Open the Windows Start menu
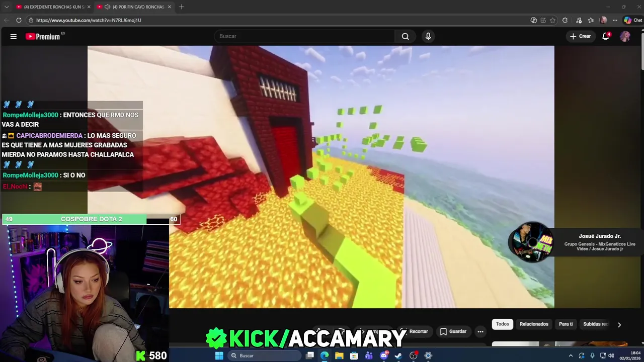The width and height of the screenshot is (644, 362). [x=219, y=355]
